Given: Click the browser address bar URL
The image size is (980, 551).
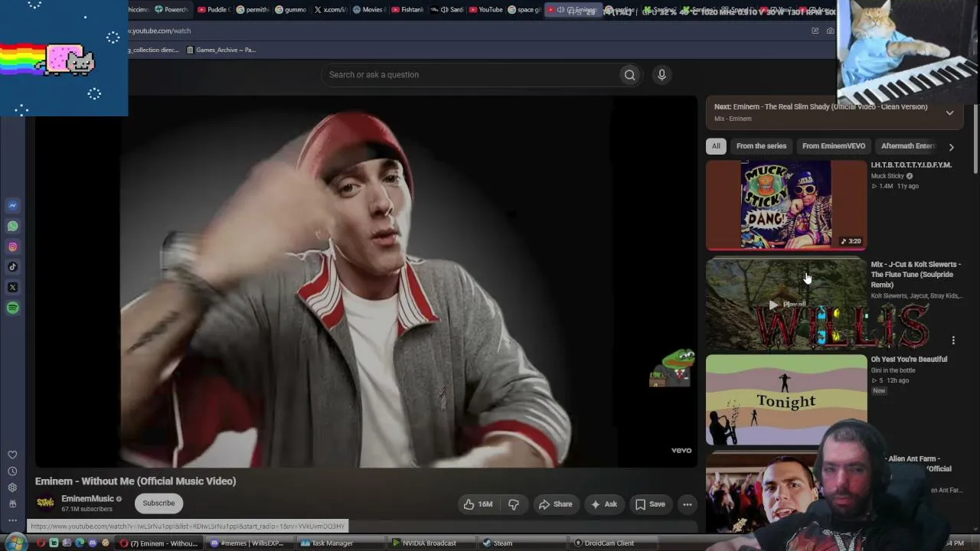Looking at the screenshot, I should click(159, 31).
